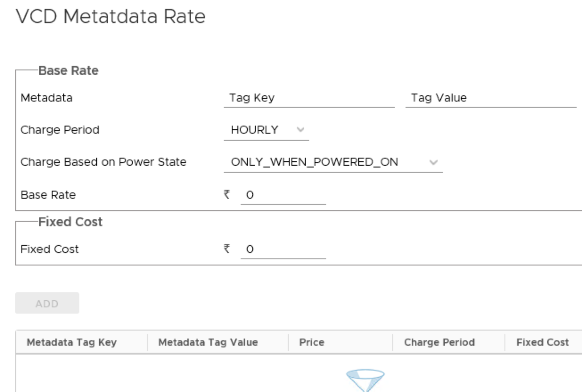
Task: Click the Metadata row label
Action: (x=47, y=98)
